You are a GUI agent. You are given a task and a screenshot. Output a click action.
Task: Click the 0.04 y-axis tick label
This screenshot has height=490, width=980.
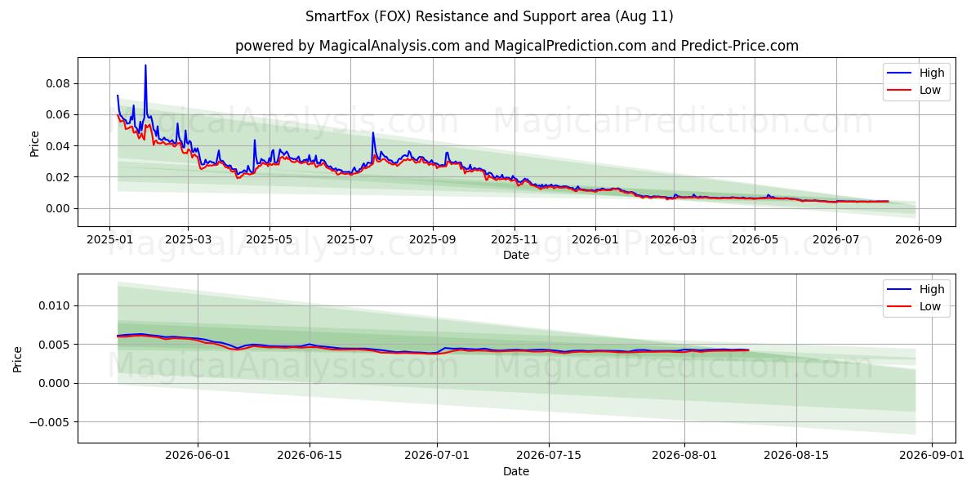point(58,146)
